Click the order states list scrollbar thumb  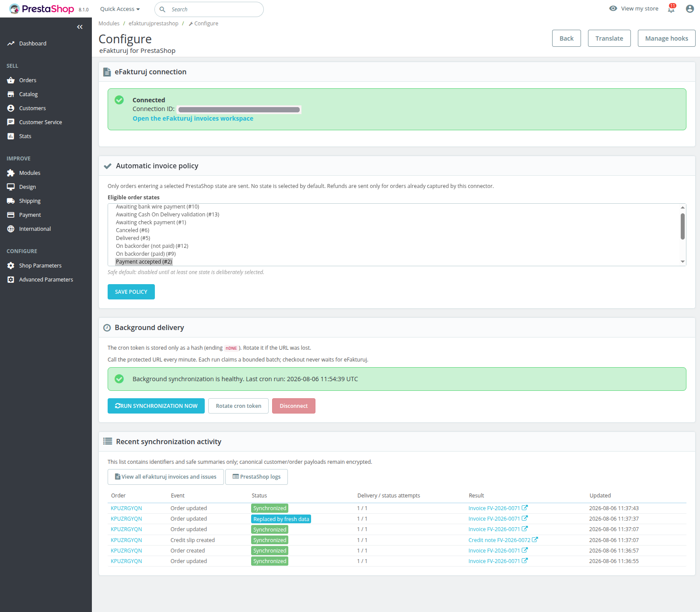(682, 226)
